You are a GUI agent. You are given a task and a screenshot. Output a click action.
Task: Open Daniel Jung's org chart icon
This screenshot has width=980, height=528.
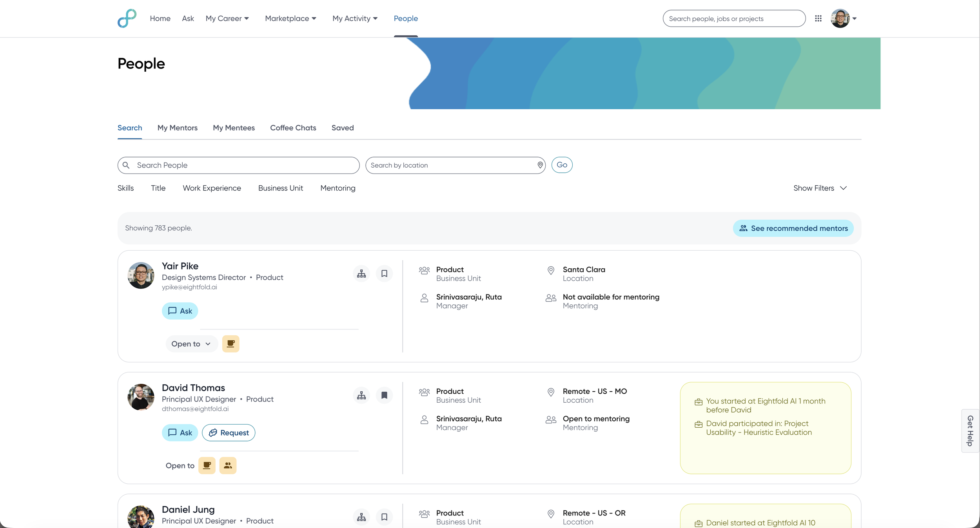coord(361,517)
